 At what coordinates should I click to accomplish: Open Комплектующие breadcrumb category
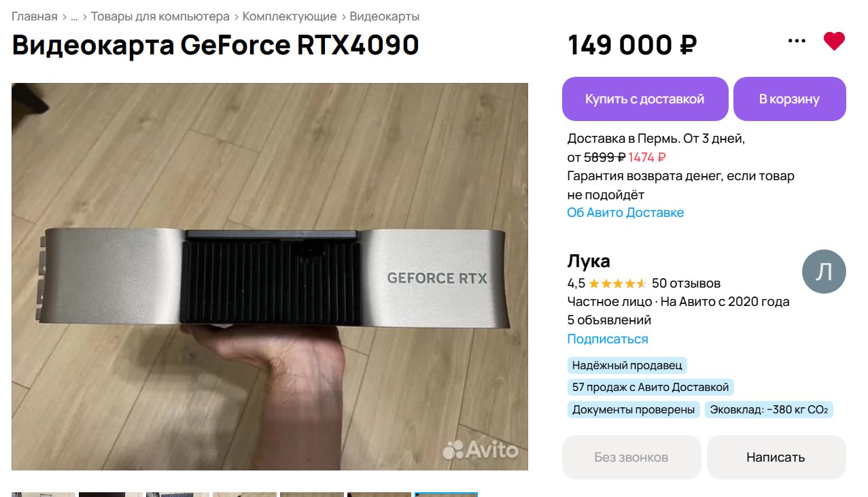pos(290,16)
